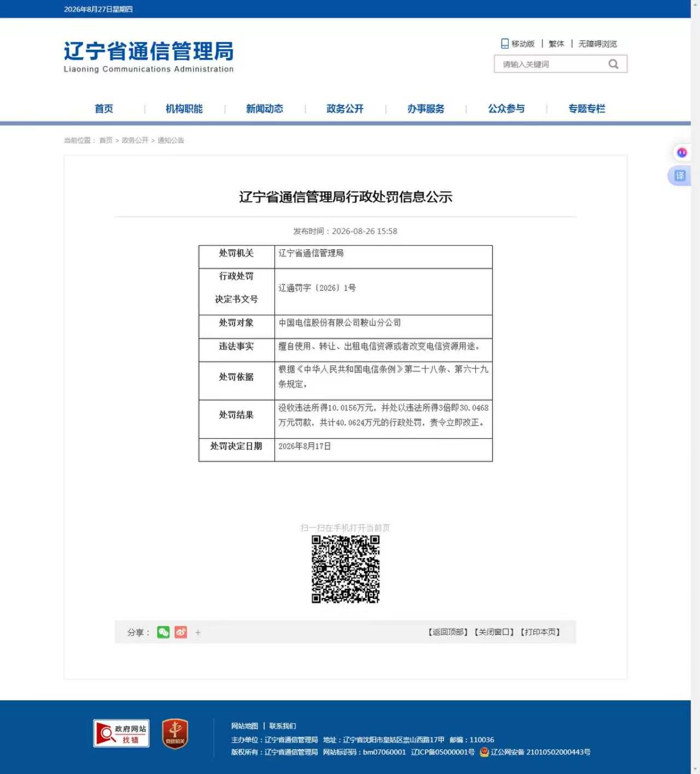The width and height of the screenshot is (700, 774).
Task: Click 移动版 mobile version link
Action: pyautogui.click(x=523, y=44)
